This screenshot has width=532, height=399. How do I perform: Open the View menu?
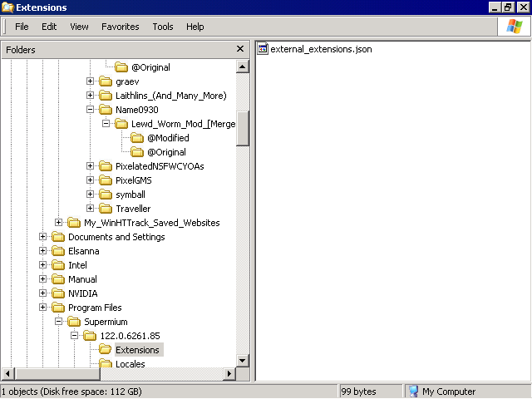79,27
